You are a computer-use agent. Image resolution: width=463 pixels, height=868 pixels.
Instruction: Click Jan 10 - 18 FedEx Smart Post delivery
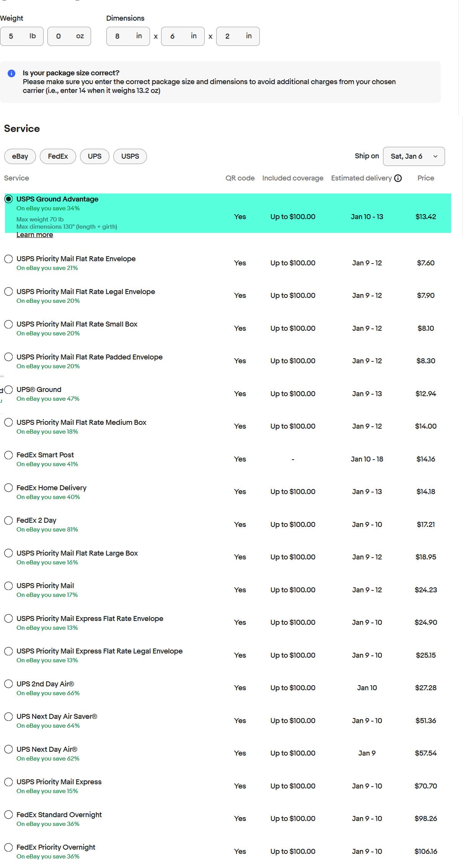point(367,459)
